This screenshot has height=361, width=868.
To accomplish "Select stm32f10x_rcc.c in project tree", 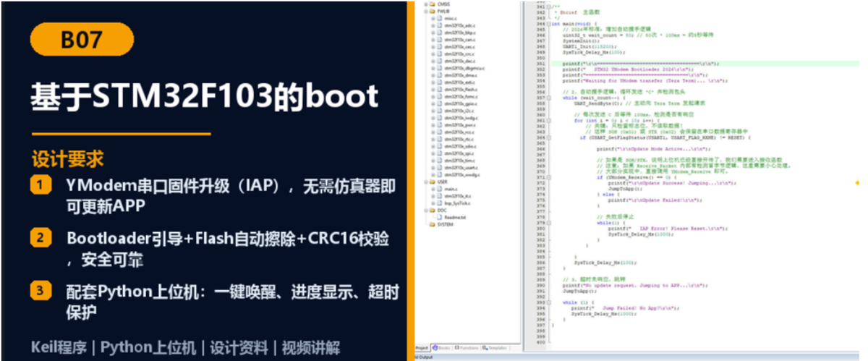I will point(461,132).
